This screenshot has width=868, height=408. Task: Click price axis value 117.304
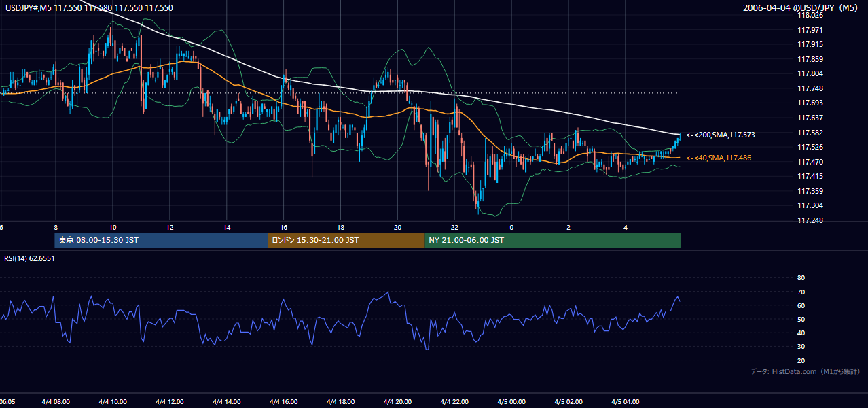(809, 205)
